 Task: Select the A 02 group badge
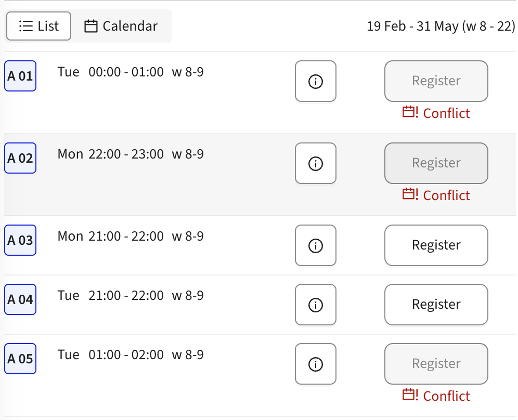point(20,159)
